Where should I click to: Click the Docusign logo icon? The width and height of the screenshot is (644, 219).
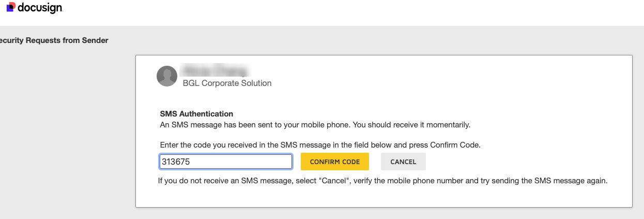(x=11, y=7)
